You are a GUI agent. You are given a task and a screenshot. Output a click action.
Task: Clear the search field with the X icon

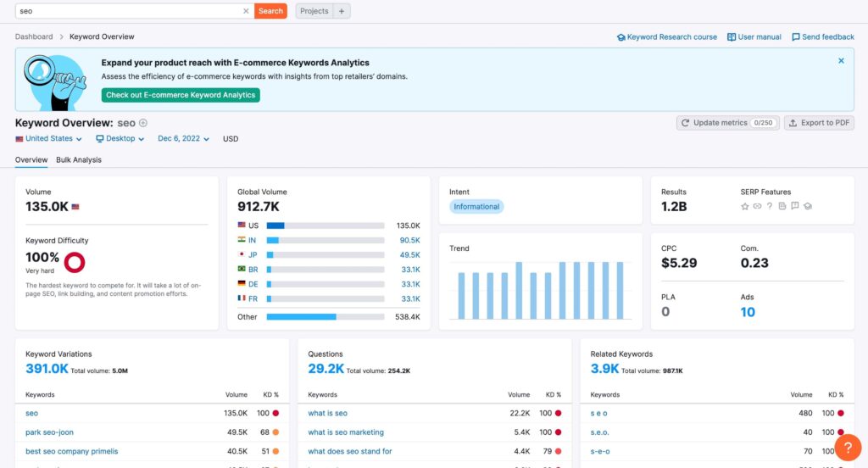tap(246, 11)
